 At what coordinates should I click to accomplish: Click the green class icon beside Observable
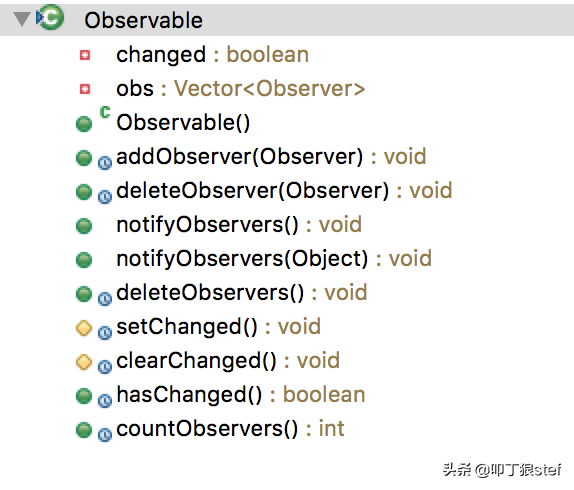(x=51, y=17)
